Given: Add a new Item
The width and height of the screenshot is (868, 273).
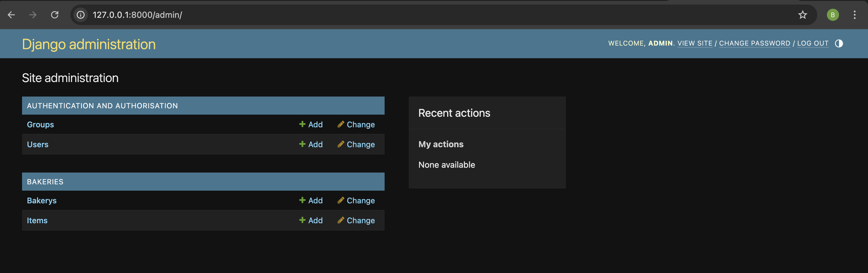Looking at the screenshot, I should (x=311, y=221).
